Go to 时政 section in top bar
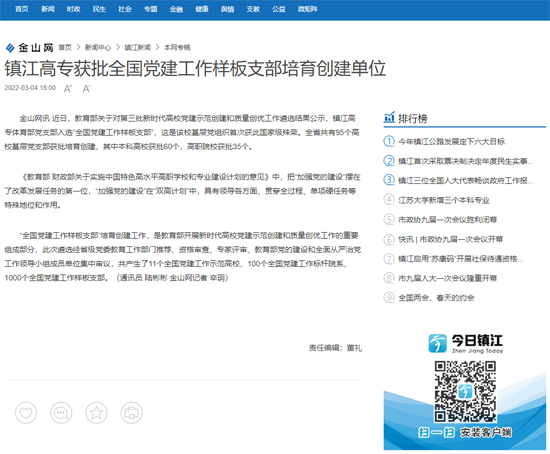This screenshot has width=550, height=454. tap(73, 9)
